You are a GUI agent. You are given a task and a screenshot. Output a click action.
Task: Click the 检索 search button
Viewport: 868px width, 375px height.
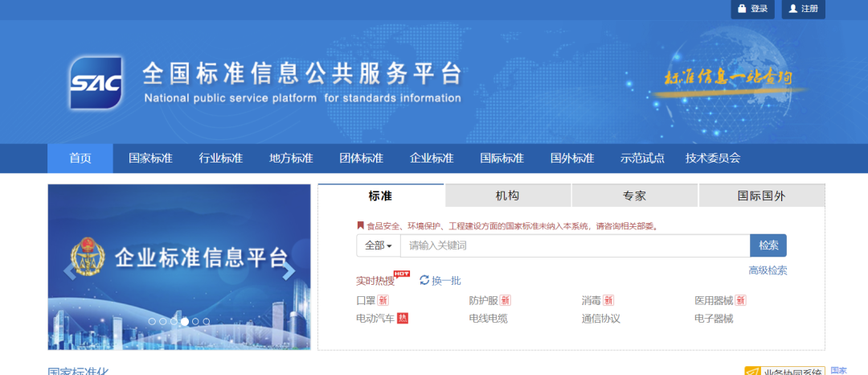pyautogui.click(x=768, y=245)
